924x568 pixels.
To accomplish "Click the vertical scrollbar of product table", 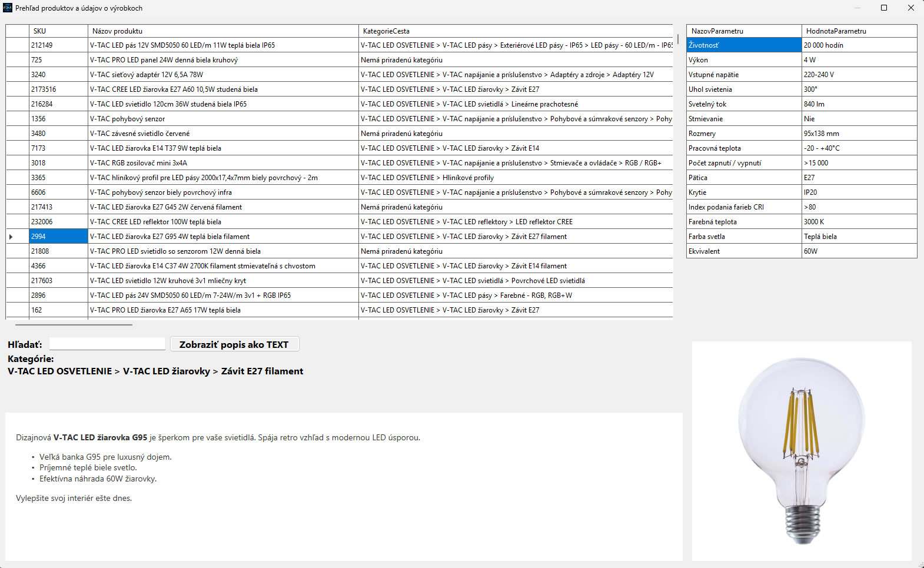I will [678, 39].
